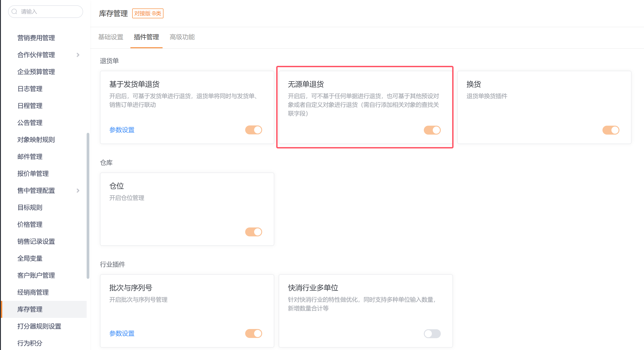Open 营销费用管理 in sidebar
The width and height of the screenshot is (644, 350).
[36, 38]
